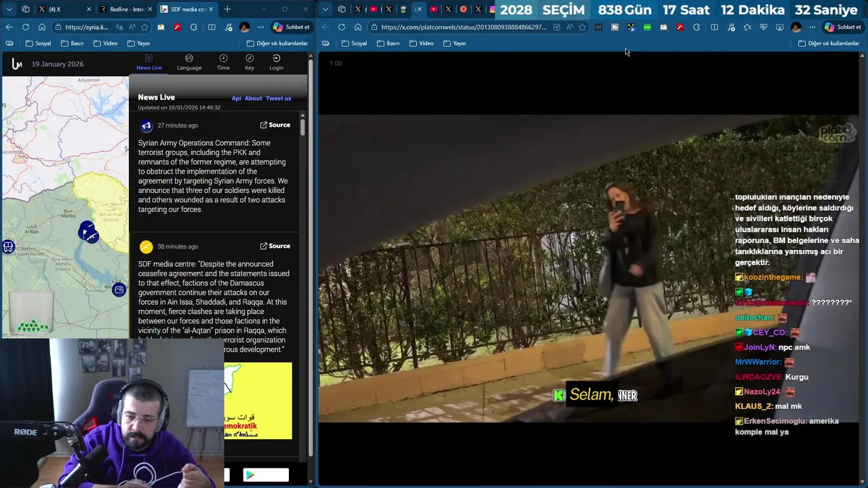Image resolution: width=868 pixels, height=488 pixels.
Task: Open the About link
Action: (254, 98)
